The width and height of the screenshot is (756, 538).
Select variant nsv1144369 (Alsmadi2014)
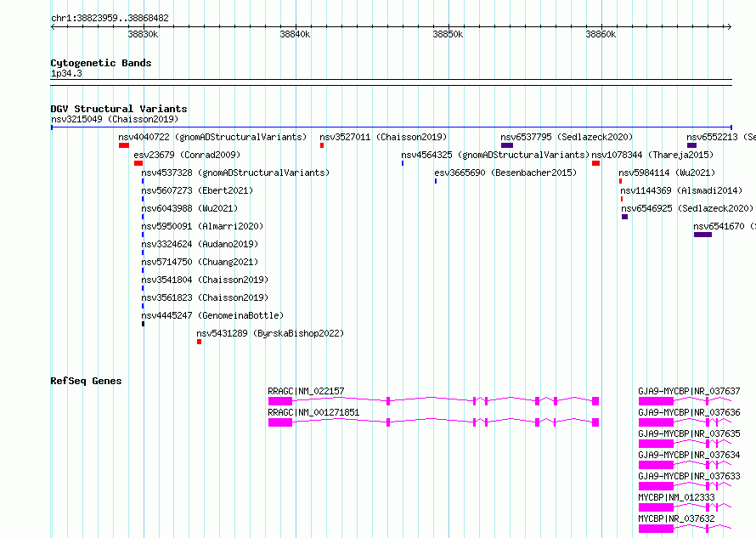[x=681, y=190]
